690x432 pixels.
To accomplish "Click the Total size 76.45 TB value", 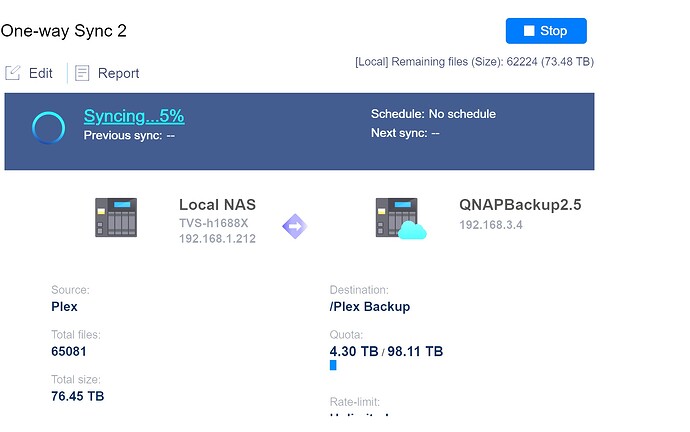I will coord(77,396).
